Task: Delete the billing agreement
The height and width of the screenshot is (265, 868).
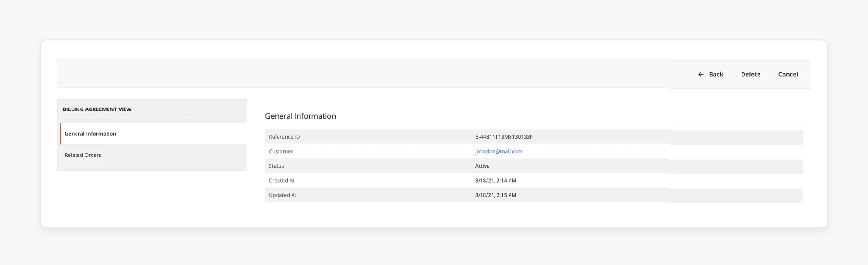Action: pos(750,74)
